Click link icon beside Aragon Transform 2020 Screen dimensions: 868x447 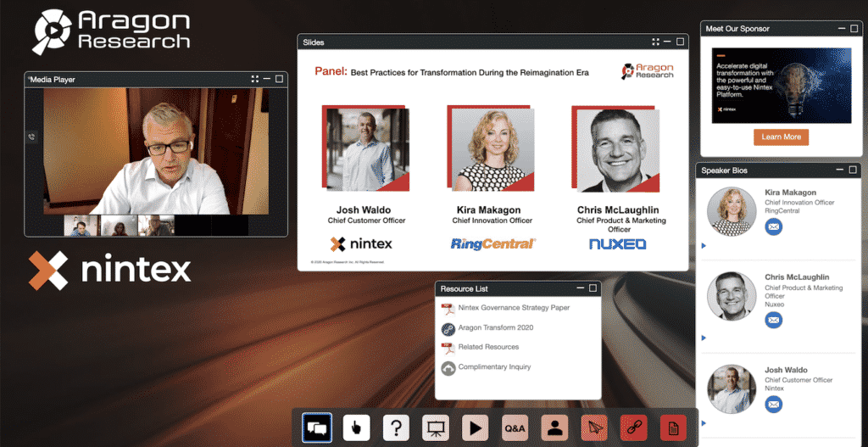pos(448,328)
